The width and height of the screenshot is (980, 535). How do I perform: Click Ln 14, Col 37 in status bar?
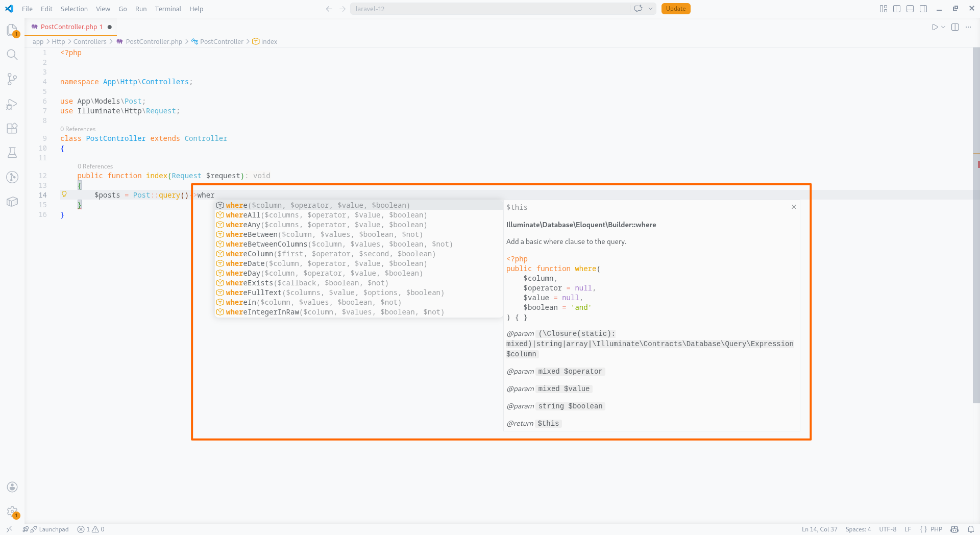pyautogui.click(x=819, y=529)
